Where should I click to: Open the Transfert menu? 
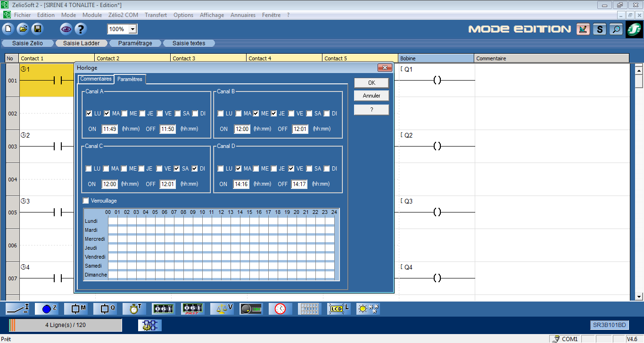coord(156,15)
